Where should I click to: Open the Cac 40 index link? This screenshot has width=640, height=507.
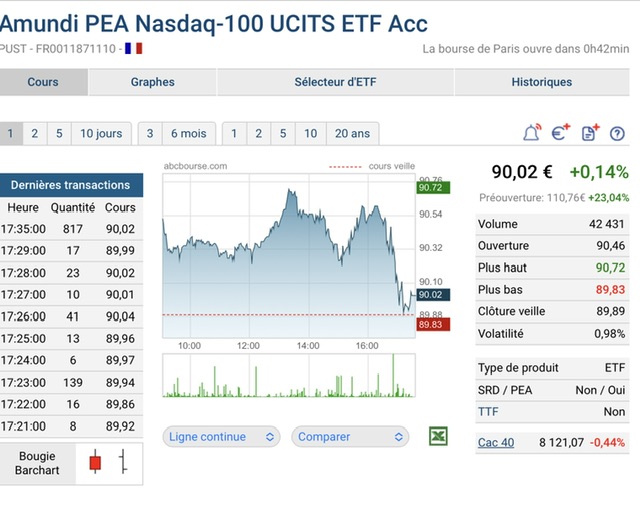(x=495, y=442)
